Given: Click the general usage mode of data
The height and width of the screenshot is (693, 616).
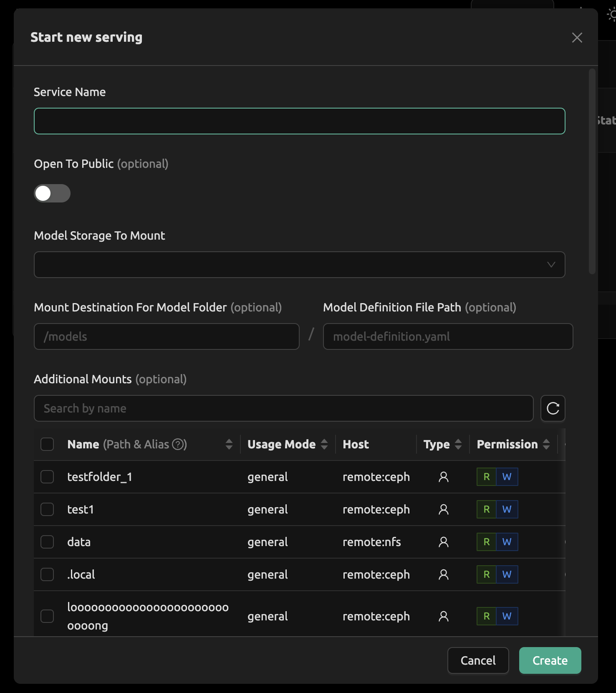Looking at the screenshot, I should click(x=268, y=542).
